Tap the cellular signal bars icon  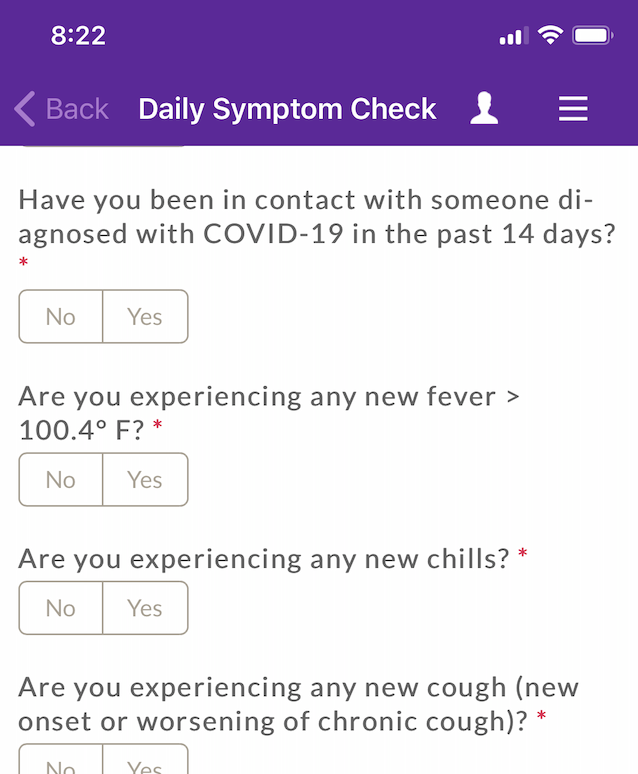(514, 36)
